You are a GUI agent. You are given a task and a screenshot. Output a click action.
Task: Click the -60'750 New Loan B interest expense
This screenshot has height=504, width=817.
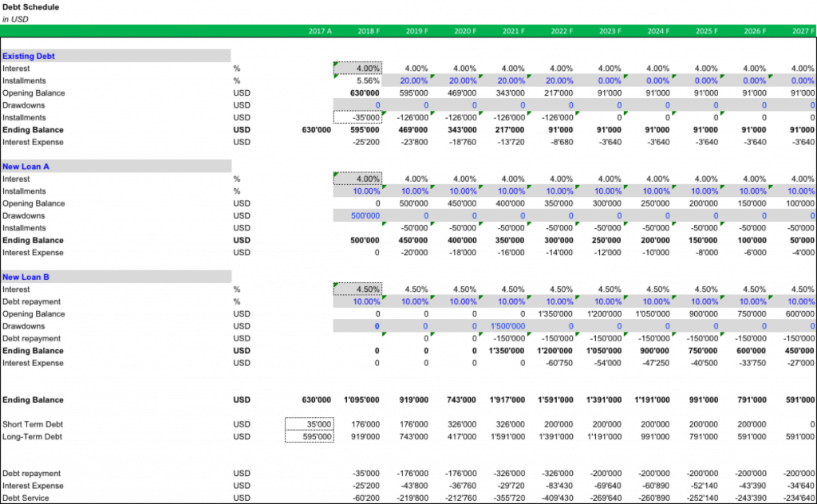[559, 363]
